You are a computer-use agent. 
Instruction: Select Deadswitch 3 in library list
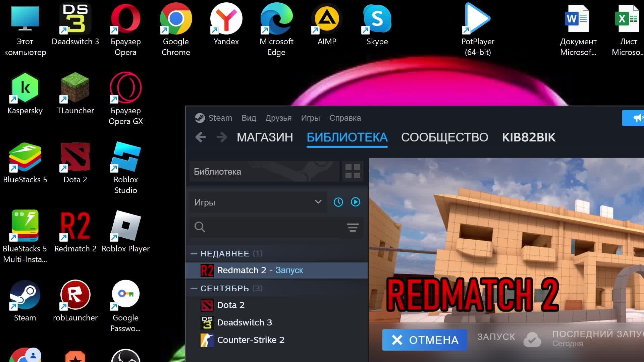pyautogui.click(x=277, y=322)
